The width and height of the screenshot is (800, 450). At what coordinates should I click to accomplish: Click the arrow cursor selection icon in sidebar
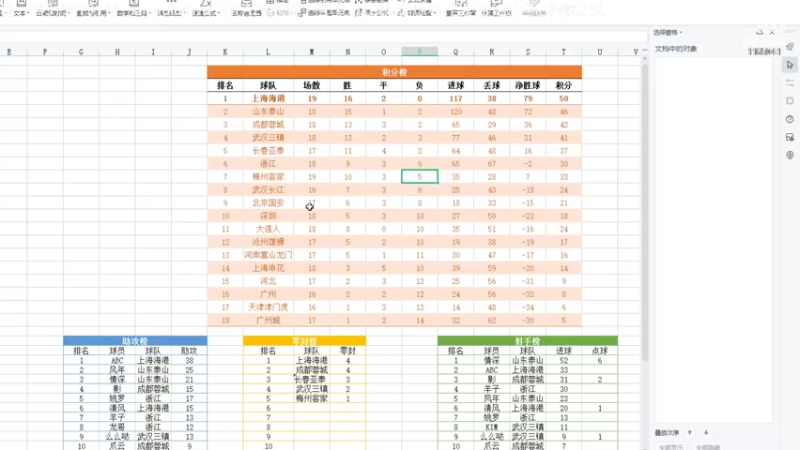click(790, 65)
